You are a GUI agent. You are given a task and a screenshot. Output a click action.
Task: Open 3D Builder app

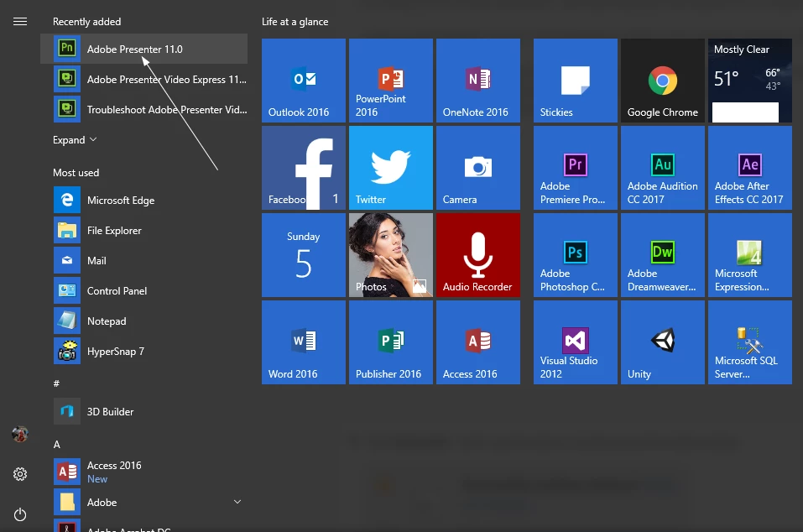[143, 412]
